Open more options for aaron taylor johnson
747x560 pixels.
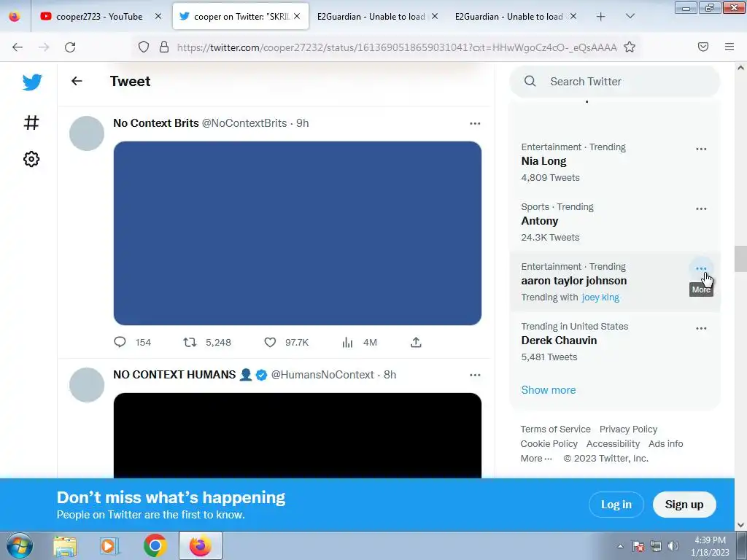tap(701, 268)
